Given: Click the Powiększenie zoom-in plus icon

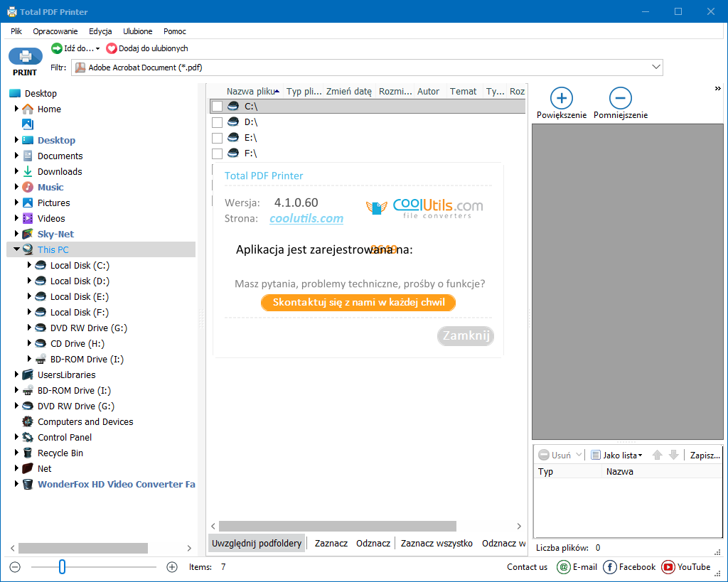Looking at the screenshot, I should (x=562, y=98).
